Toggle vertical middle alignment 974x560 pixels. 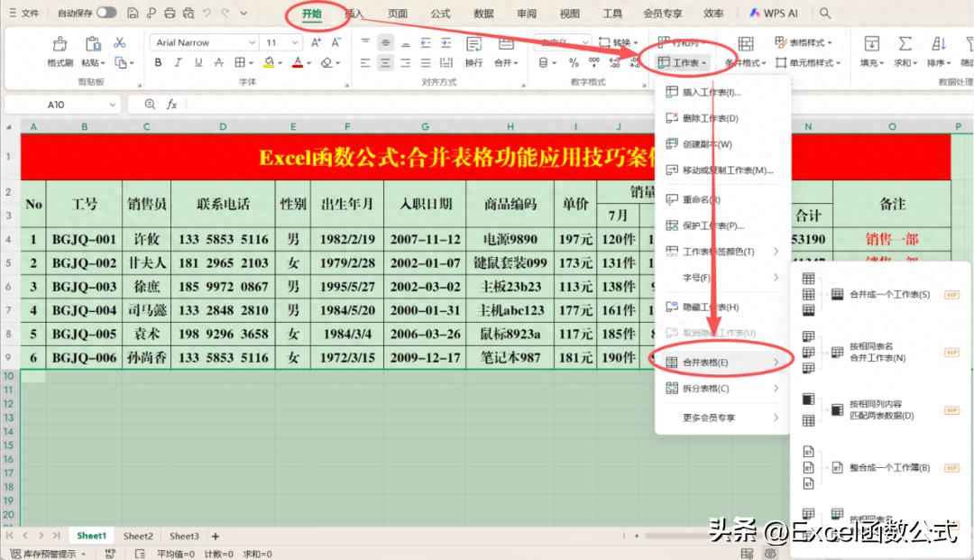pyautogui.click(x=385, y=42)
